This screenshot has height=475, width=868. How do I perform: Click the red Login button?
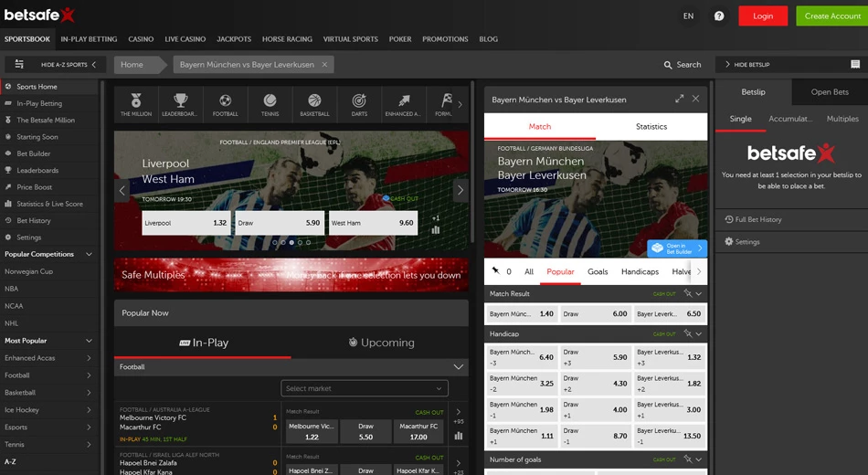tap(763, 16)
